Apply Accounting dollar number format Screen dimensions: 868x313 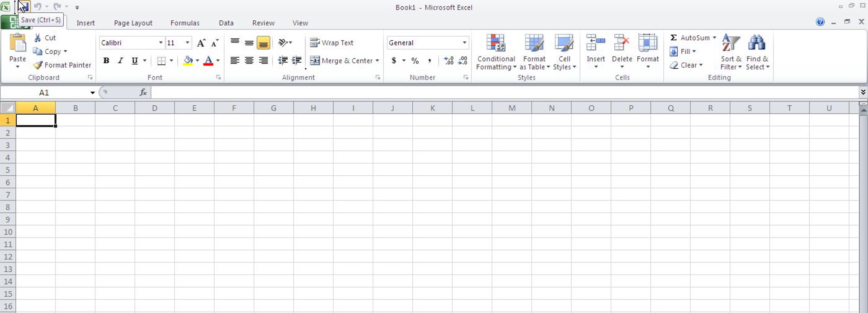(394, 61)
